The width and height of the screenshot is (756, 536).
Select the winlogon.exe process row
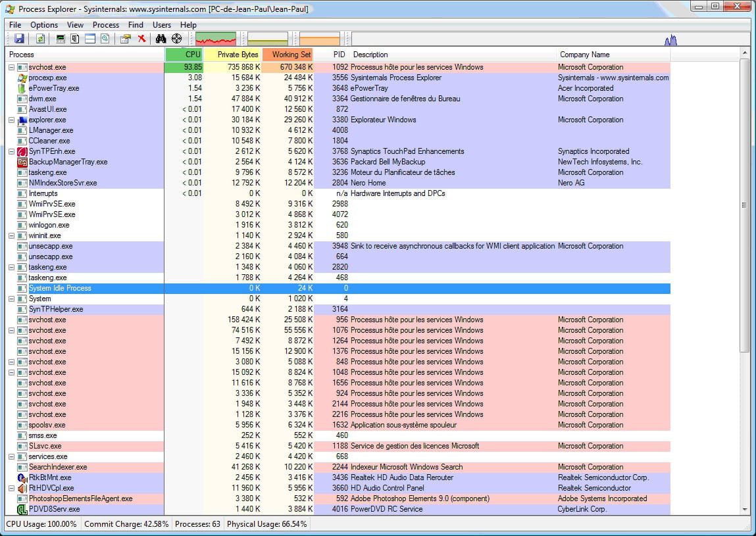click(338, 225)
